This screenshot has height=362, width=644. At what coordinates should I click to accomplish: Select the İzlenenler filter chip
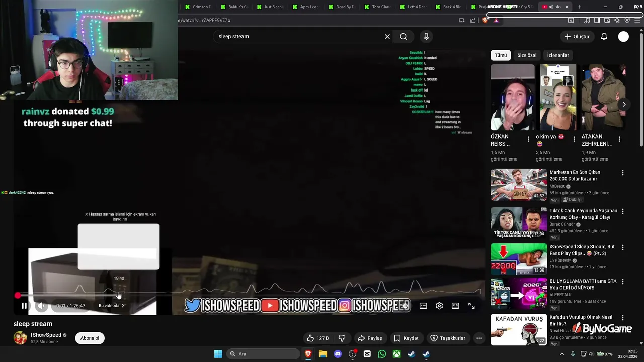pos(558,55)
